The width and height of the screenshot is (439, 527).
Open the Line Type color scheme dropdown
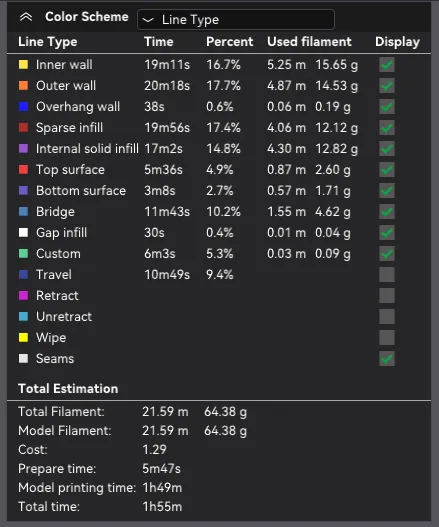tap(236, 19)
